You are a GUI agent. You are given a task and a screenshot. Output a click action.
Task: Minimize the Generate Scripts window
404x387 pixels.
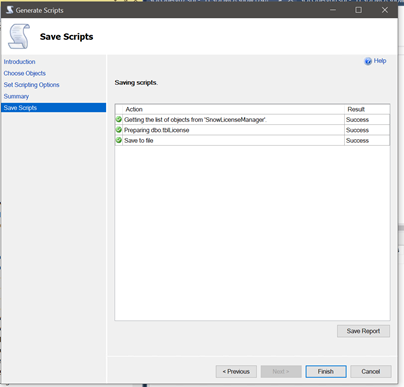click(x=333, y=10)
